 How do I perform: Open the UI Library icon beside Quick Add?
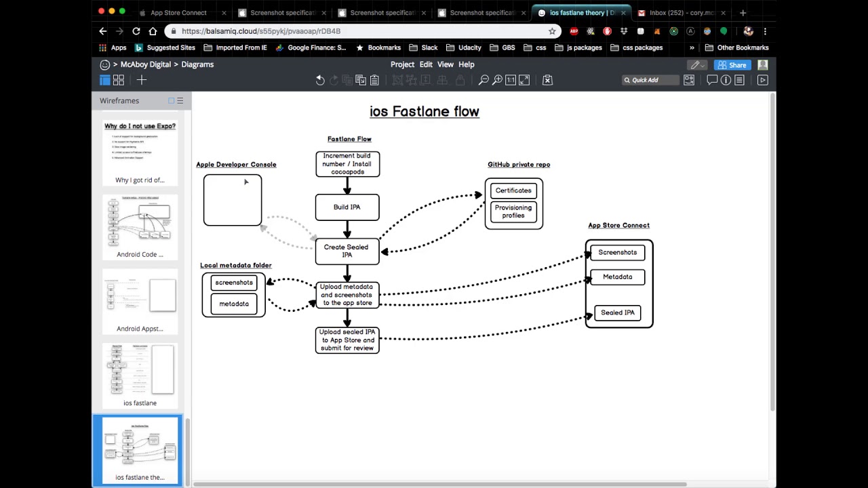pos(689,80)
